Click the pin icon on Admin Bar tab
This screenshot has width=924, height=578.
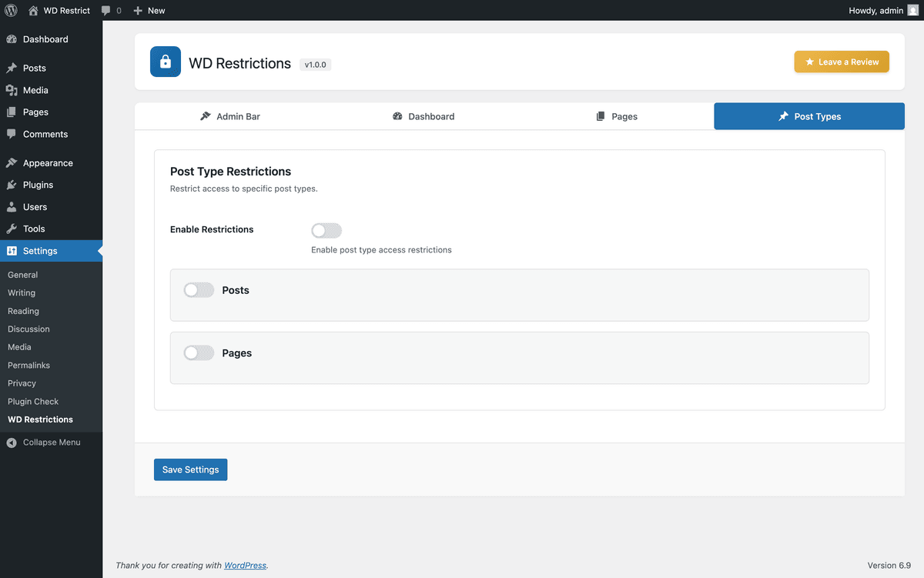coord(206,116)
